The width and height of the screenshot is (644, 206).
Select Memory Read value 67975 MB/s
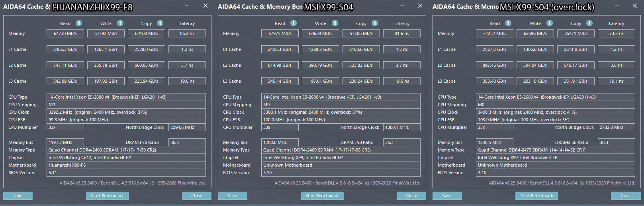click(x=280, y=33)
